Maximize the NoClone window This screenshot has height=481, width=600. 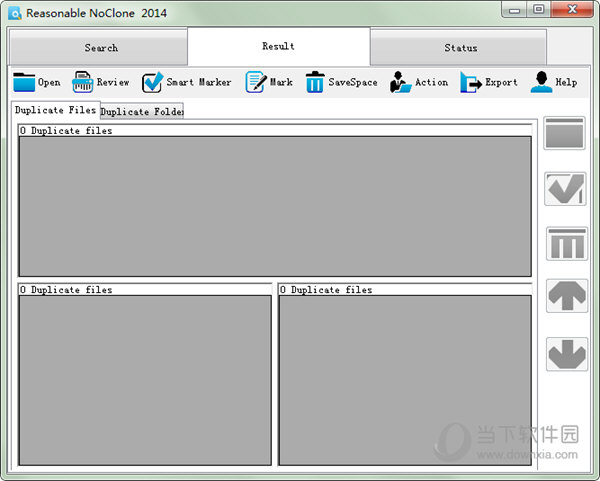[x=538, y=9]
